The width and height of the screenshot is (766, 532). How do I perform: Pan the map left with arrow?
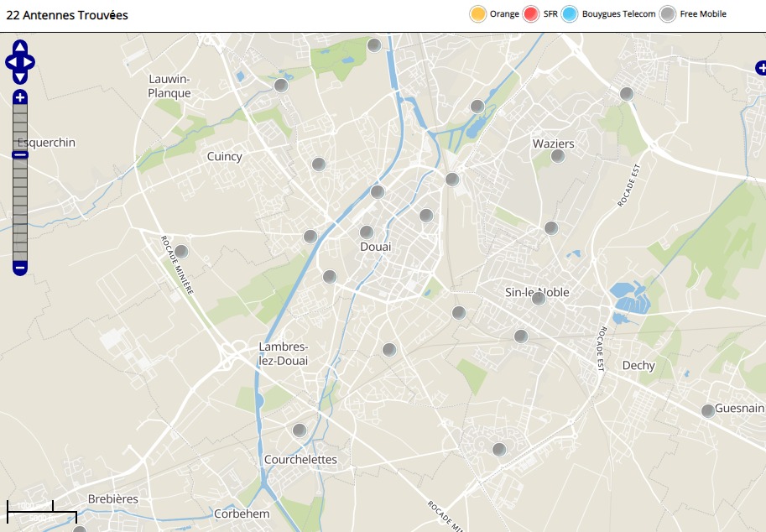(x=11, y=61)
